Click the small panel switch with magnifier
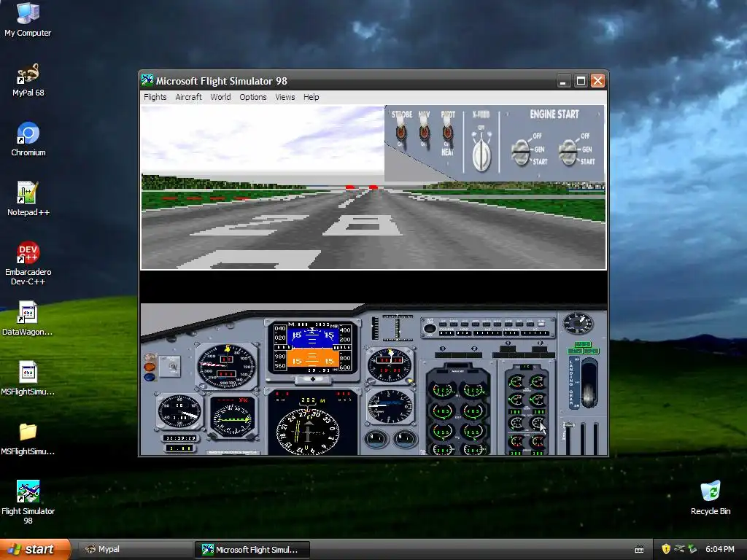The width and height of the screenshot is (747, 560). click(169, 367)
